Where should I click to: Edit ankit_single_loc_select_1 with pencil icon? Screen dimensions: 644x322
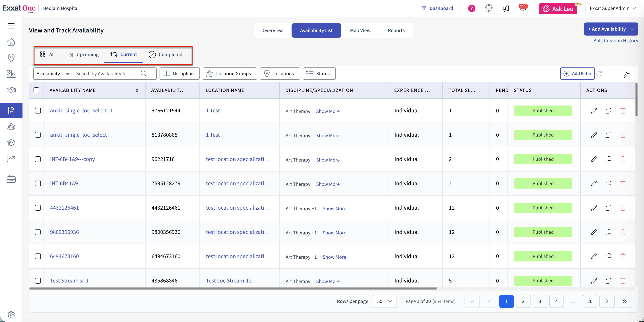pos(594,110)
